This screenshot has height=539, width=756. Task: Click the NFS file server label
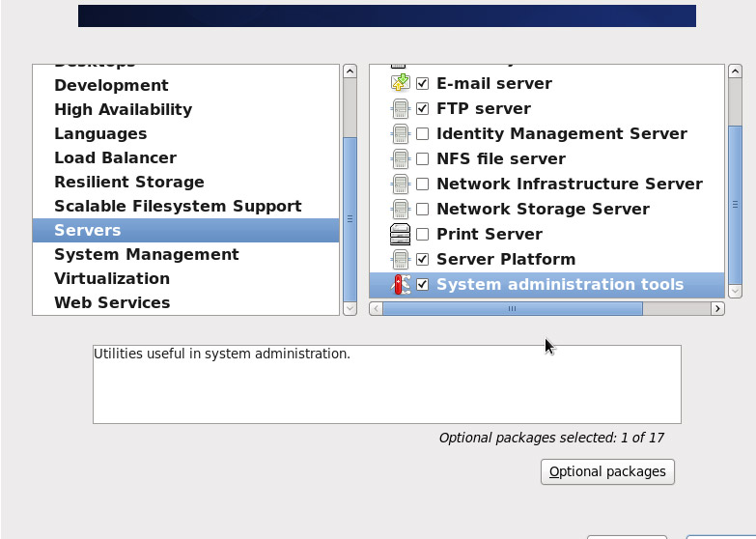pos(501,158)
